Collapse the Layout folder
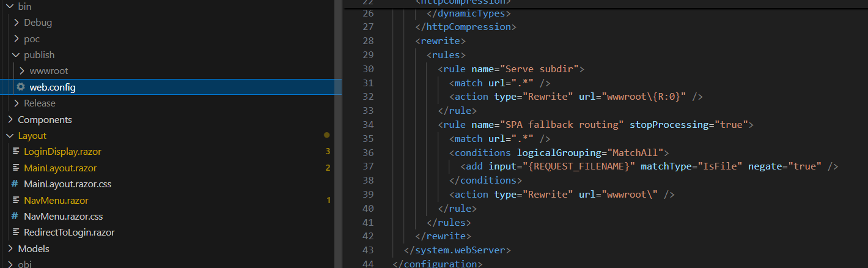This screenshot has height=268, width=868. pyautogui.click(x=10, y=136)
